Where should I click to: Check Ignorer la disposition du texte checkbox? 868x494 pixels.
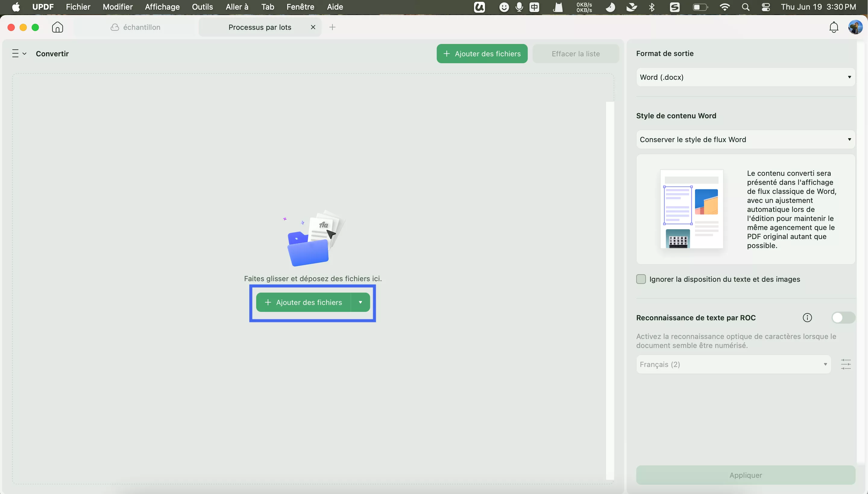pos(641,279)
